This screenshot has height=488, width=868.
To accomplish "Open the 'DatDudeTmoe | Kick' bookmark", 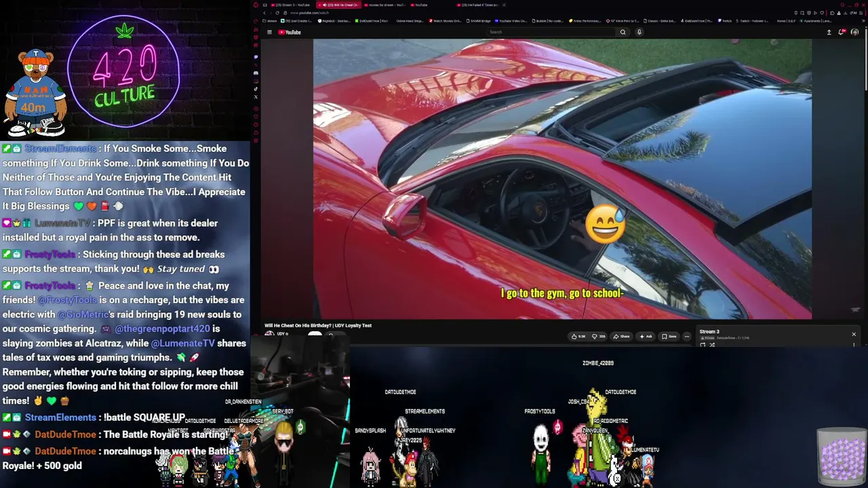I will [372, 21].
